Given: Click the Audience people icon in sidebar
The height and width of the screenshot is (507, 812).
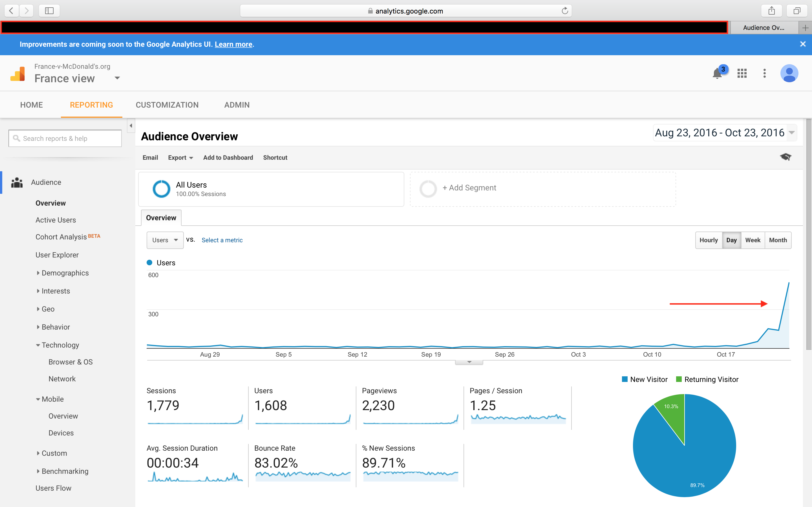Looking at the screenshot, I should coord(16,182).
